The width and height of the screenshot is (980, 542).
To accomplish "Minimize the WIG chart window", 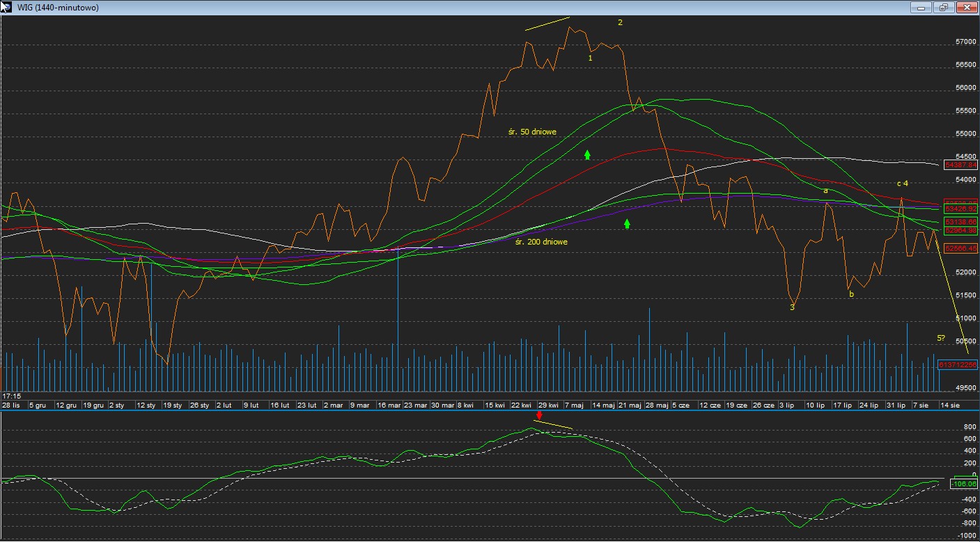I will [921, 7].
